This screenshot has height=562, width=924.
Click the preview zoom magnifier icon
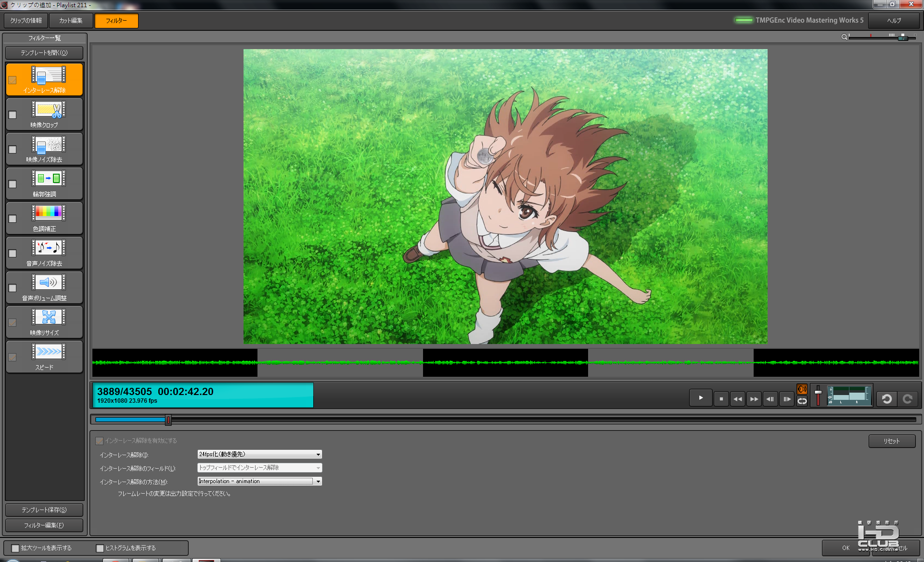(844, 37)
